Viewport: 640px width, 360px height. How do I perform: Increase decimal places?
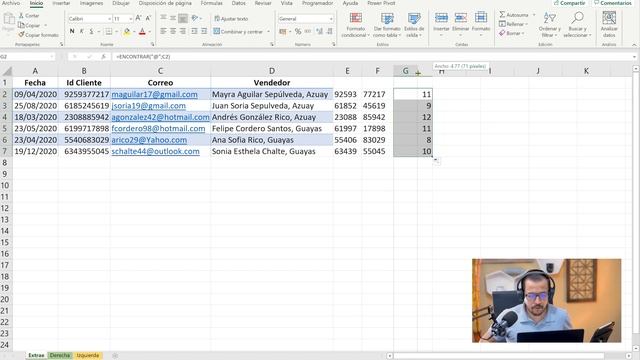pos(319,31)
